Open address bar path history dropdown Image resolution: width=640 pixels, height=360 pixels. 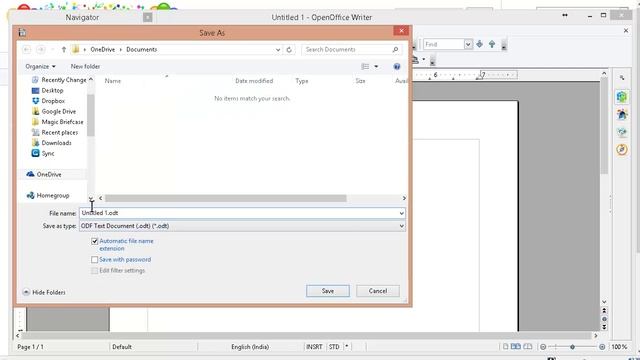pyautogui.click(x=278, y=49)
